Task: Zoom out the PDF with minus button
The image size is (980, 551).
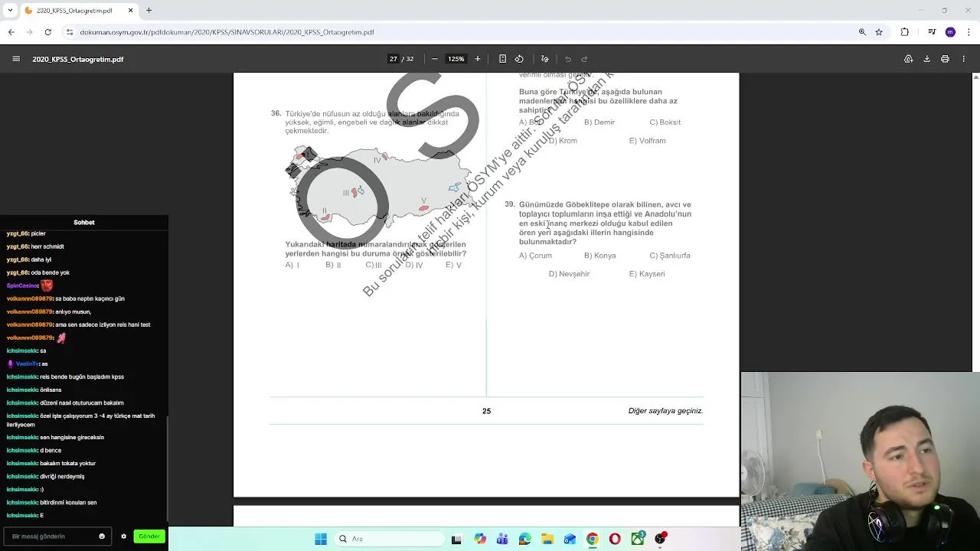Action: (435, 59)
